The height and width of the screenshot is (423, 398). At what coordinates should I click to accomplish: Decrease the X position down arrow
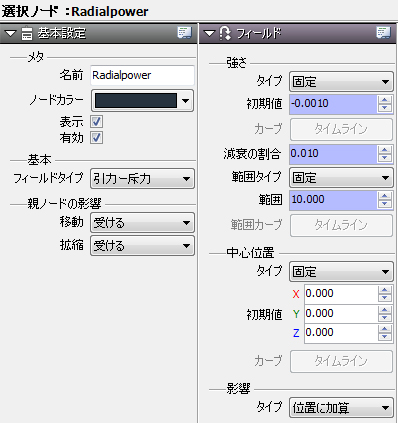tap(385, 298)
